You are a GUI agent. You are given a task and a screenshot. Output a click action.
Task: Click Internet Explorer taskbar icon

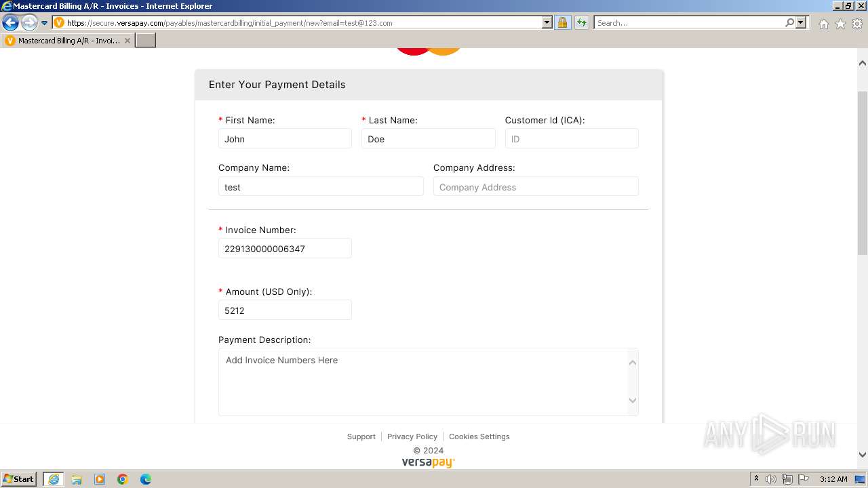pos(54,479)
